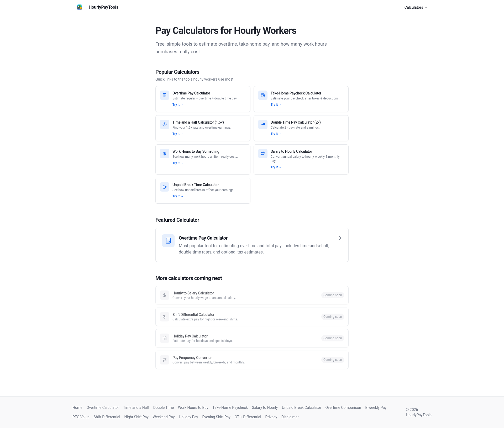This screenshot has width=504, height=428.
Task: Open the Calculators dropdown menu
Action: pos(416,7)
